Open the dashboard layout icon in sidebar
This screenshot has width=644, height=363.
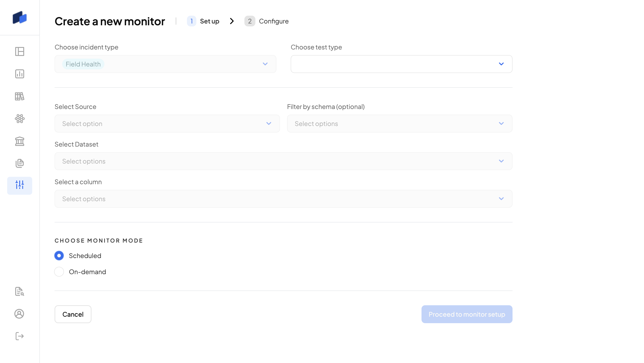pos(19,51)
